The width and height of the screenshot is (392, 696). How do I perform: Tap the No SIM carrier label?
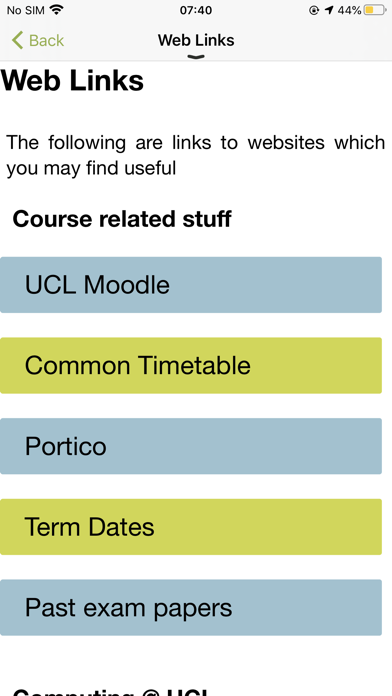[26, 10]
